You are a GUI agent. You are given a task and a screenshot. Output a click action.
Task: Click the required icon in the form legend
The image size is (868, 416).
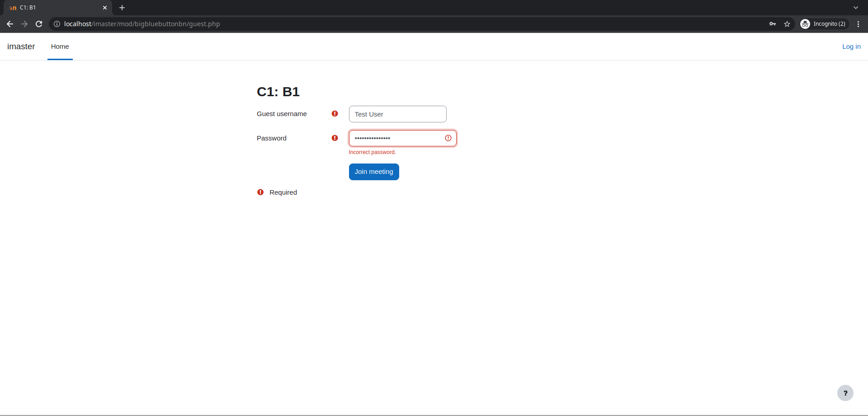pyautogui.click(x=260, y=192)
